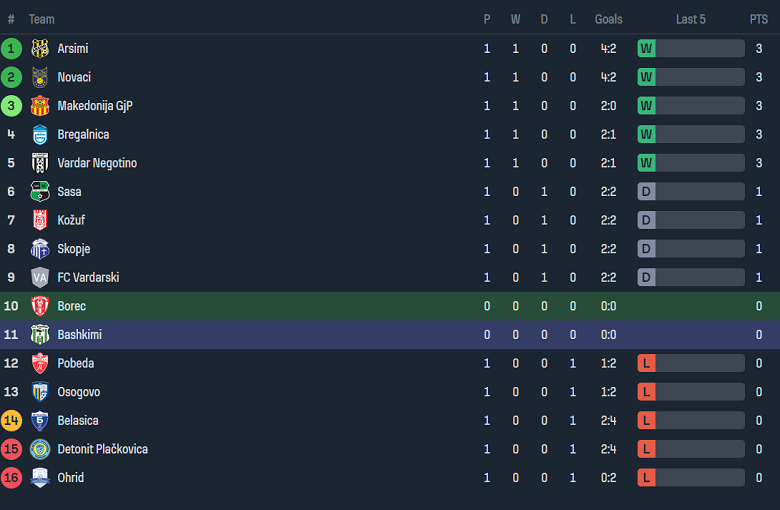Click the Vardar Negotino club badge
The image size is (780, 510).
(x=40, y=163)
